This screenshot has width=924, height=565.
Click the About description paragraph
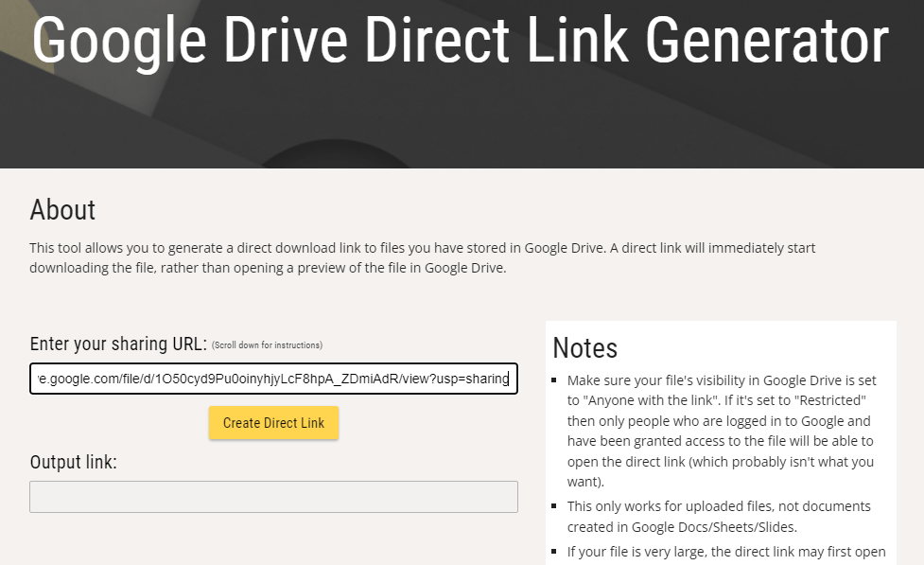click(x=422, y=257)
